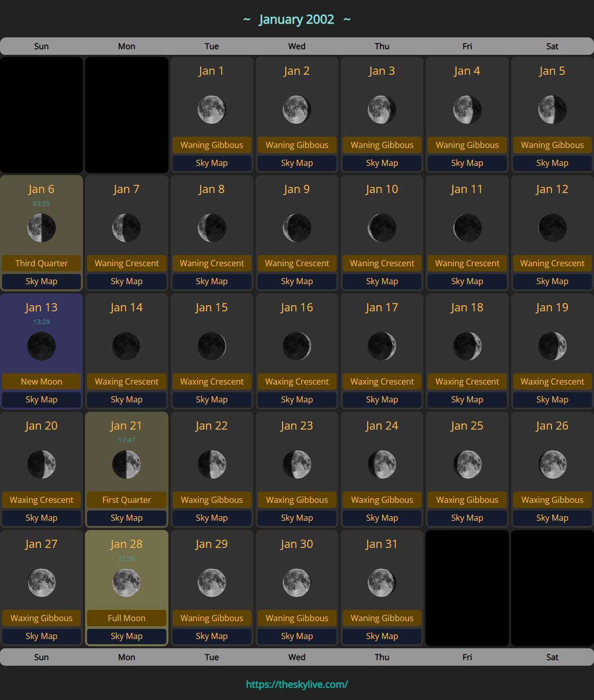Click the Jan 21 date heading
Viewport: 594px width, 700px height.
pos(126,426)
